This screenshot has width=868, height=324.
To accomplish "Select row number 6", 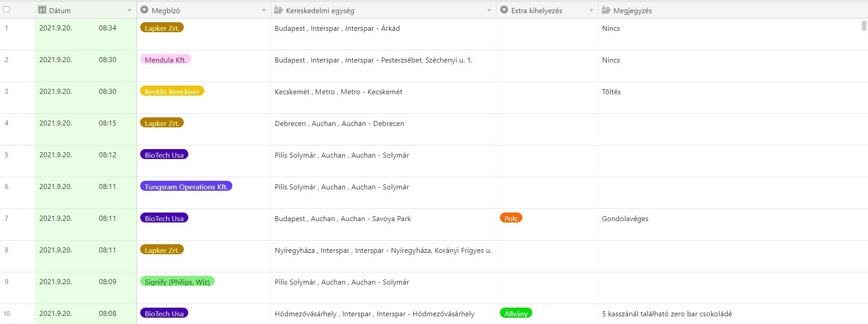I will [x=6, y=187].
